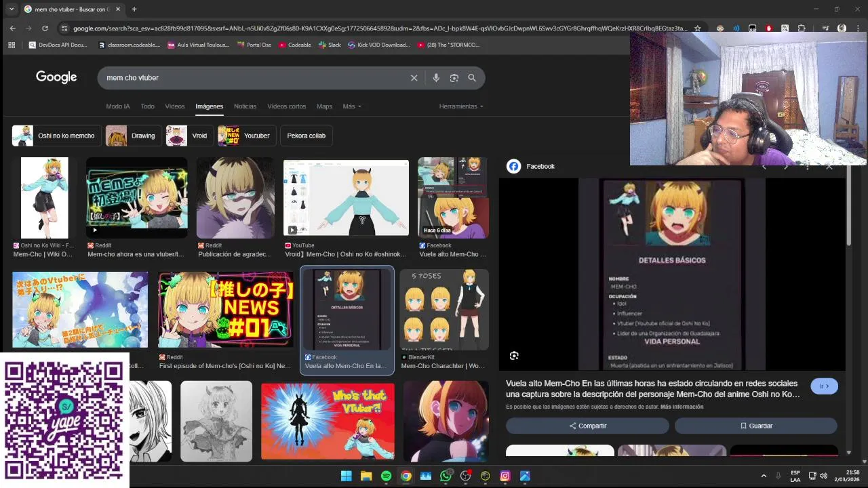This screenshot has height=488, width=868.
Task: Go to the Google logo homepage
Action: click(56, 77)
